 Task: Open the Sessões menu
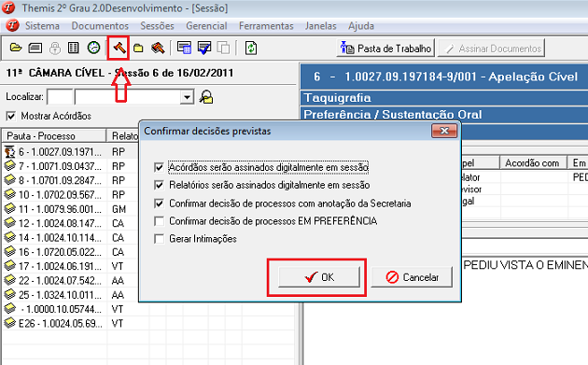click(157, 26)
